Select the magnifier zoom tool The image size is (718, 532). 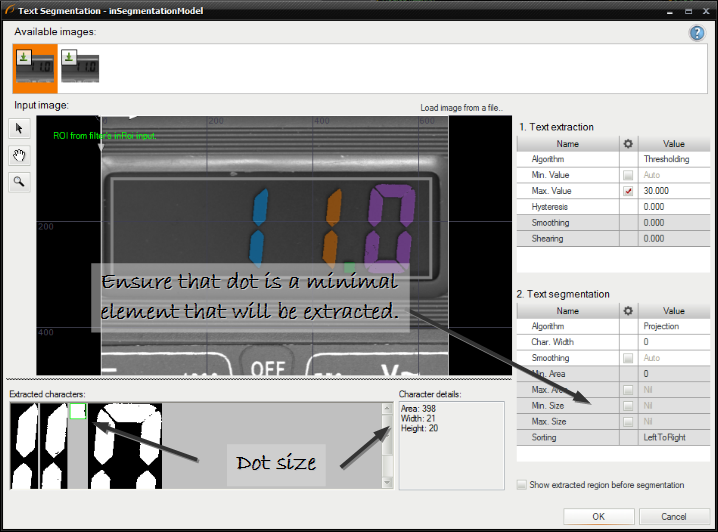(x=19, y=181)
